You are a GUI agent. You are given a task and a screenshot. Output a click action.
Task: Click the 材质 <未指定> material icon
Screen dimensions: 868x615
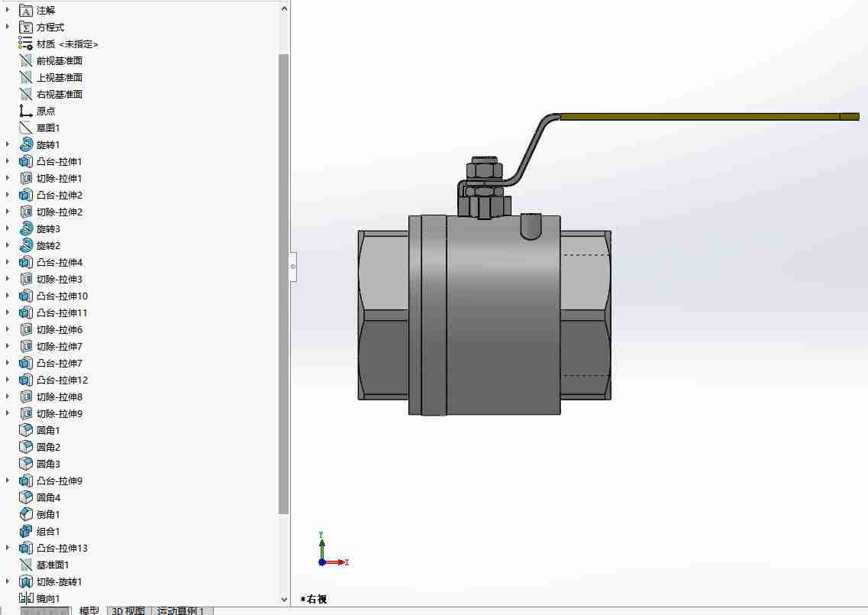[25, 44]
